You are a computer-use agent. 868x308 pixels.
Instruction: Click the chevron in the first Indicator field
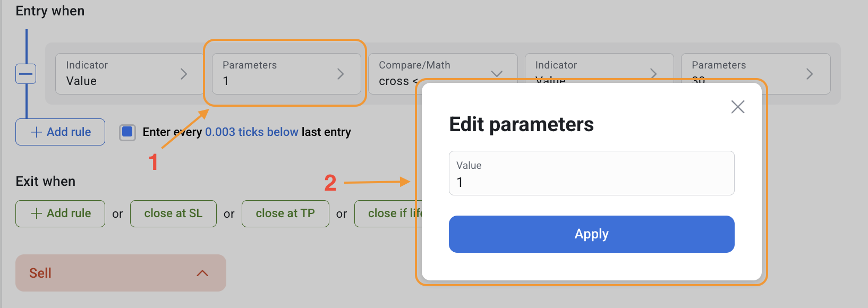184,74
